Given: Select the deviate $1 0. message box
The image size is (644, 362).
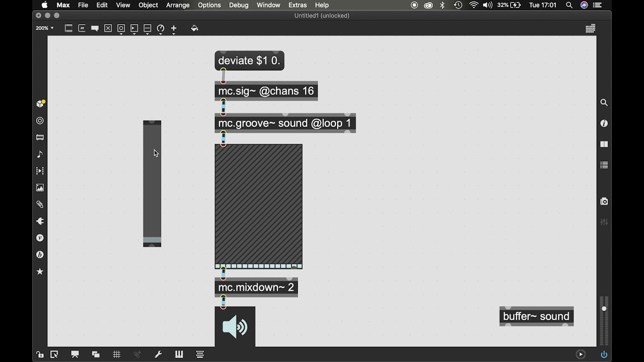Looking at the screenshot, I should 250,61.
